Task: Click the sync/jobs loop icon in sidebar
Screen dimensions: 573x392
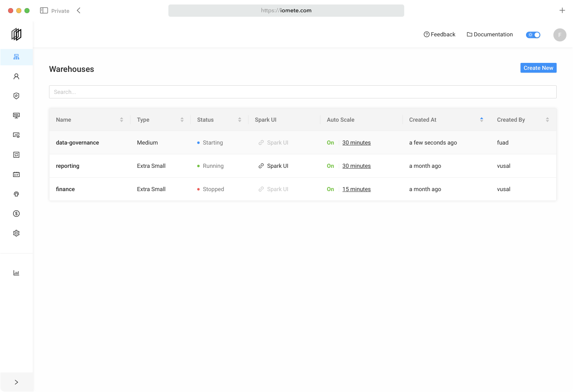Action: [16, 154]
